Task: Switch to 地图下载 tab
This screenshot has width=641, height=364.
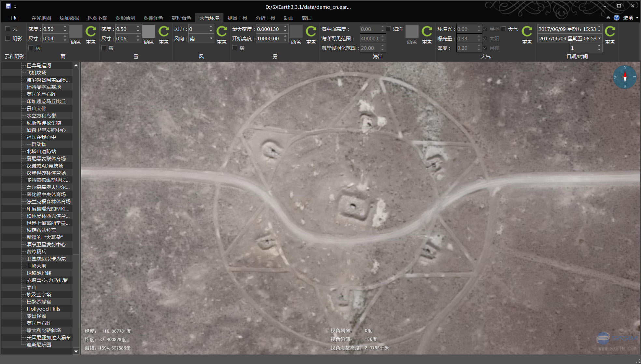Action: (x=97, y=18)
